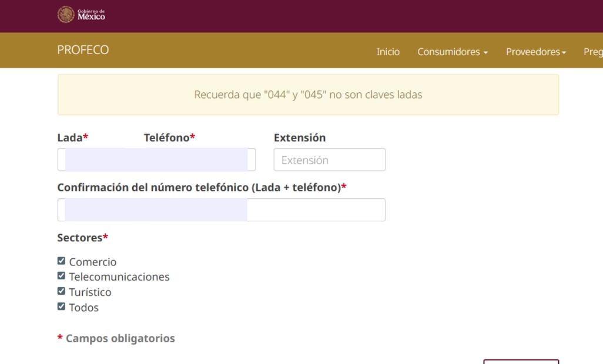Toggle the Telecomunicaciones checkbox
The image size is (603, 364).
pyautogui.click(x=61, y=276)
